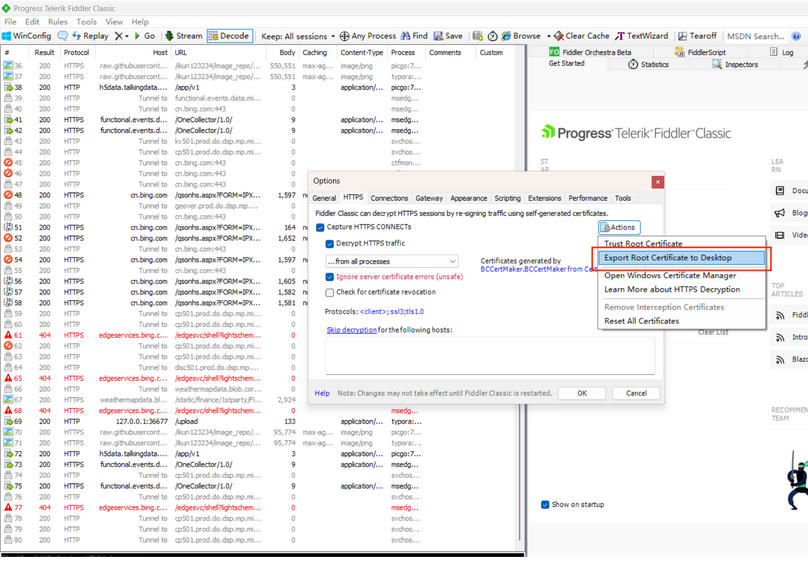
Task: Toggle the Stream mode icon
Action: point(170,36)
